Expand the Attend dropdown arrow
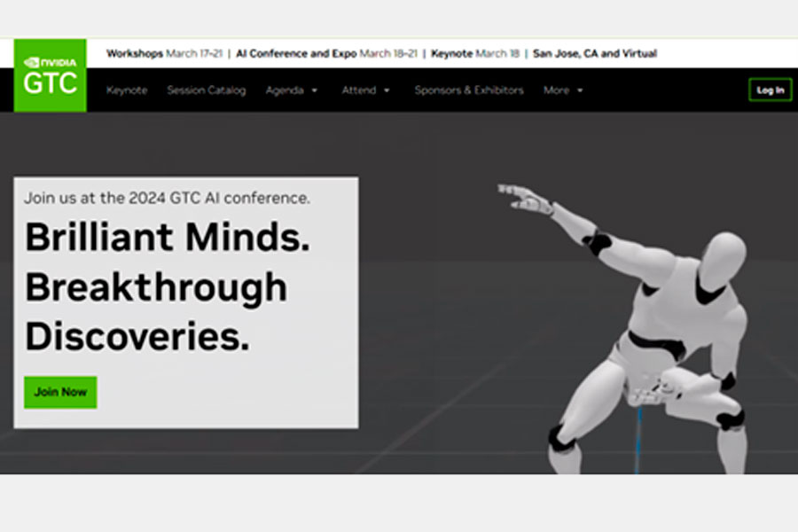Viewport: 798px width, 532px height. click(x=387, y=90)
